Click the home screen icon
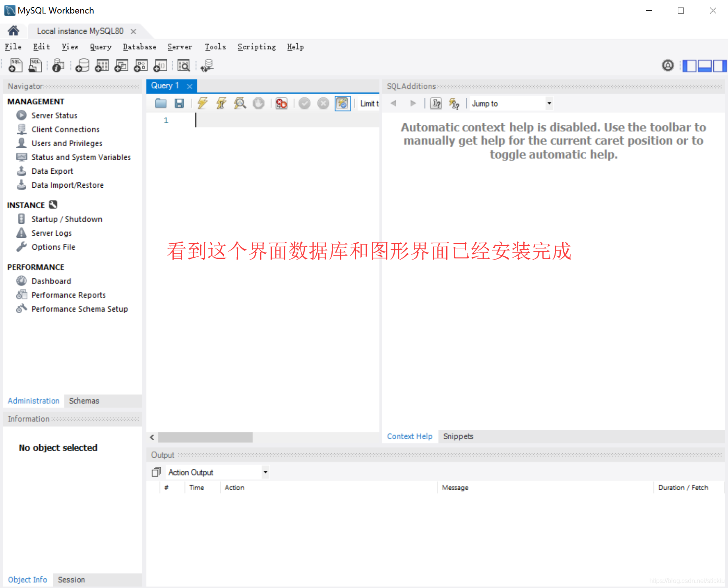 click(14, 31)
